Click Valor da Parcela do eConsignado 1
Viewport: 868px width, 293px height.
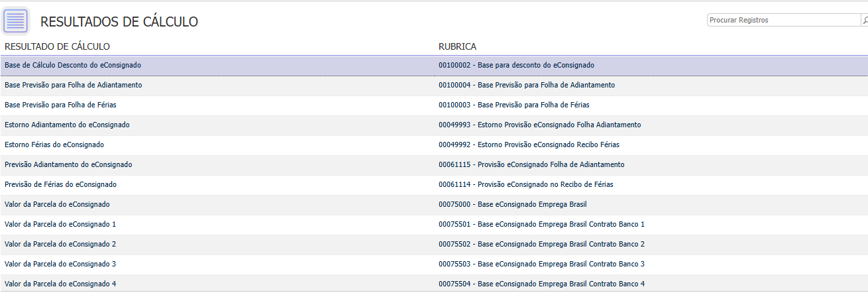(x=60, y=225)
